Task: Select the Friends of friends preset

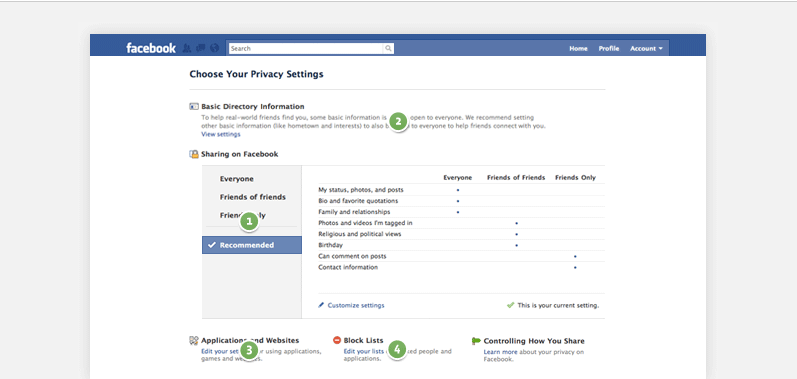Action: click(253, 197)
